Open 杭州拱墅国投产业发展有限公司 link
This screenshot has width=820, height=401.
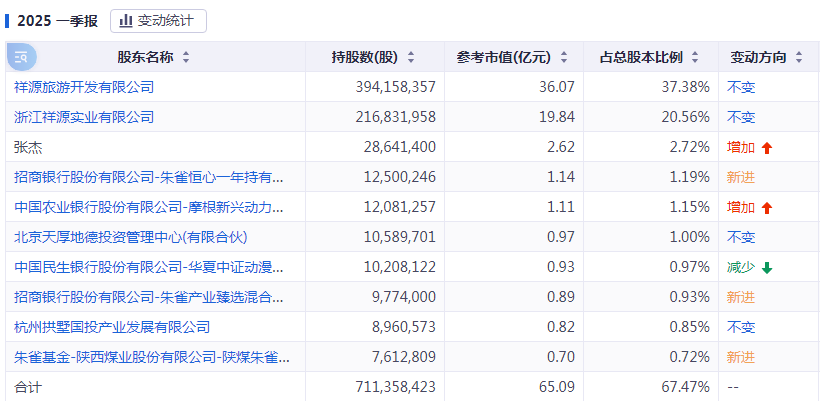pos(112,327)
